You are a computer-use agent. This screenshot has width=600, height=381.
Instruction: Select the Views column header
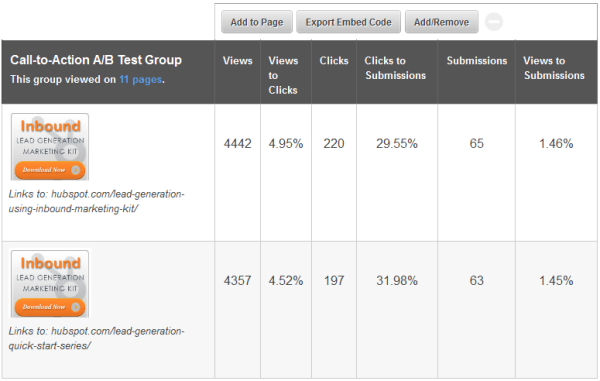(x=238, y=61)
